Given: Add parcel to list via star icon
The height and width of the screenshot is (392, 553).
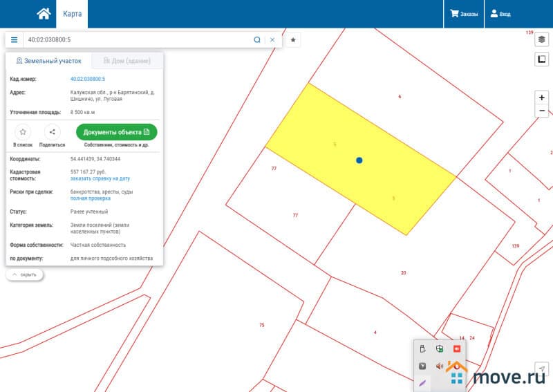Looking at the screenshot, I should click(x=23, y=131).
